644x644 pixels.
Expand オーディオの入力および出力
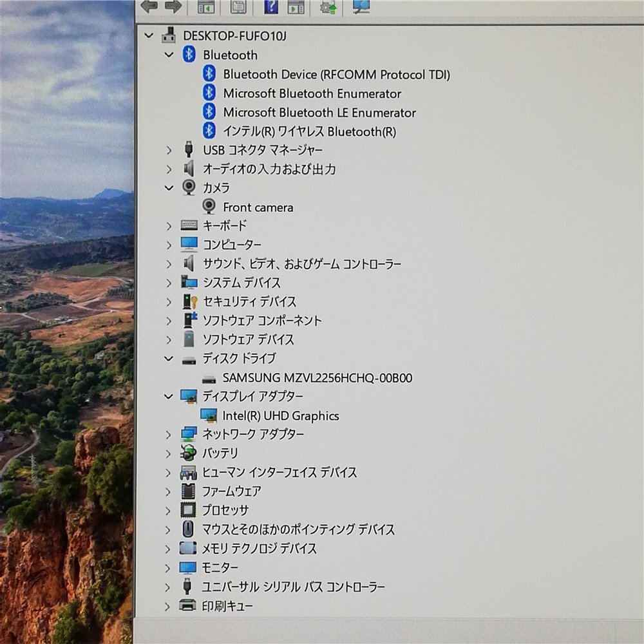pos(169,169)
